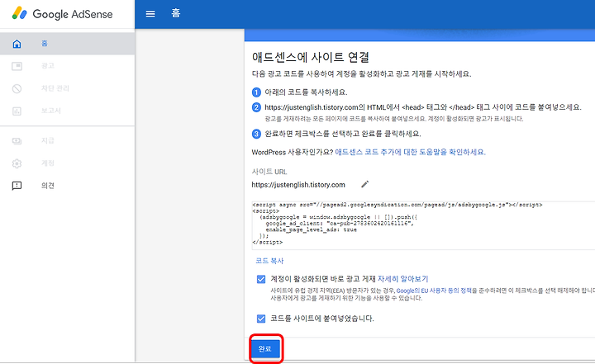Edit site URL with pencil icon
This screenshot has height=364, width=595.
pos(364,184)
